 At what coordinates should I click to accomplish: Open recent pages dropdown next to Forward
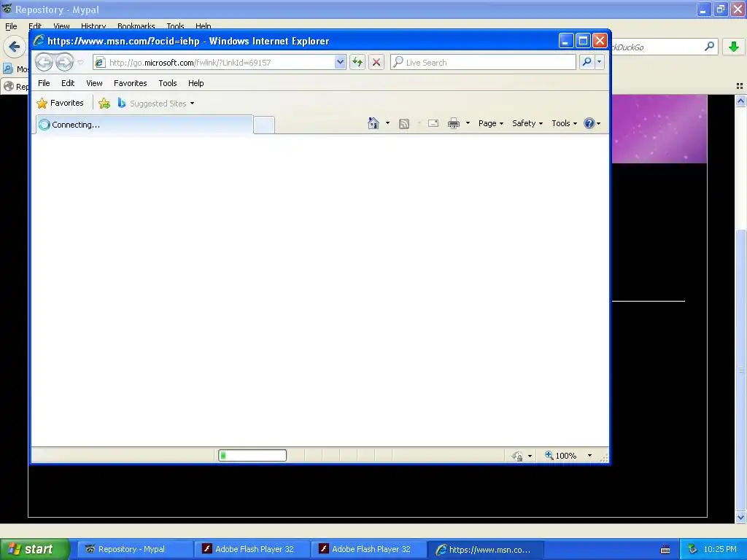[80, 63]
